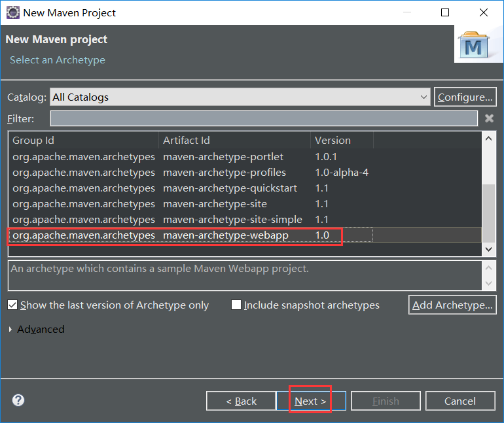Click version 1.0-alpha-4 cell
This screenshot has width=504, height=423.
(x=342, y=173)
